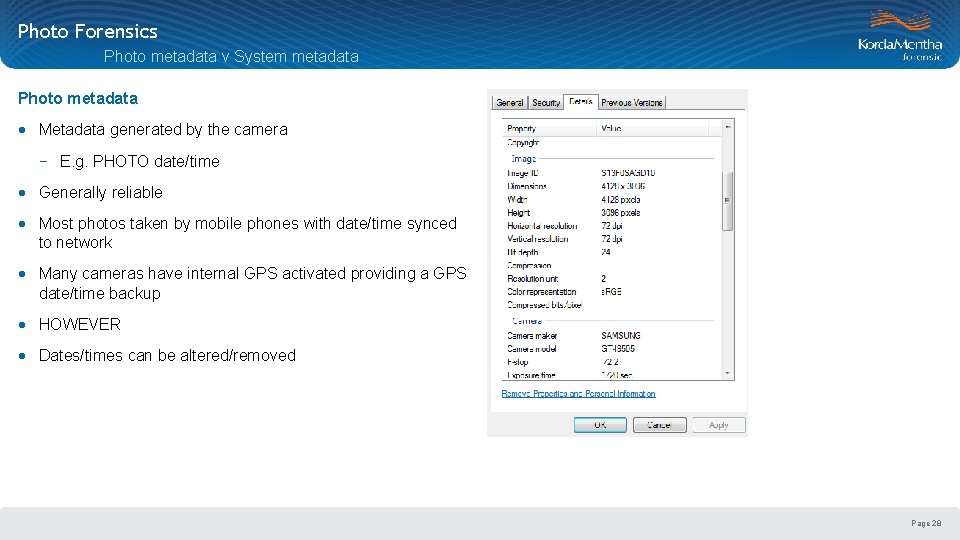Select the Bit depth property row

(612, 252)
